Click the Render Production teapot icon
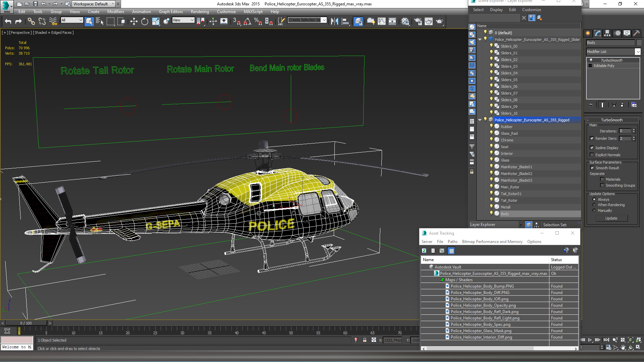This screenshot has height=362, width=644. (x=439, y=21)
